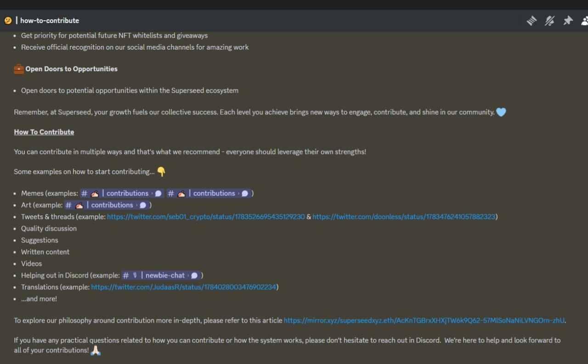Click the 'Some examples on how to start' text

[x=84, y=172]
